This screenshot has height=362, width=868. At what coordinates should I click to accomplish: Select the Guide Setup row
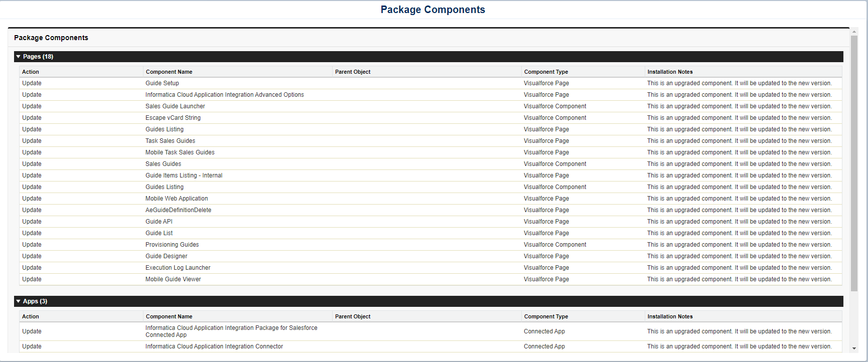click(x=430, y=83)
